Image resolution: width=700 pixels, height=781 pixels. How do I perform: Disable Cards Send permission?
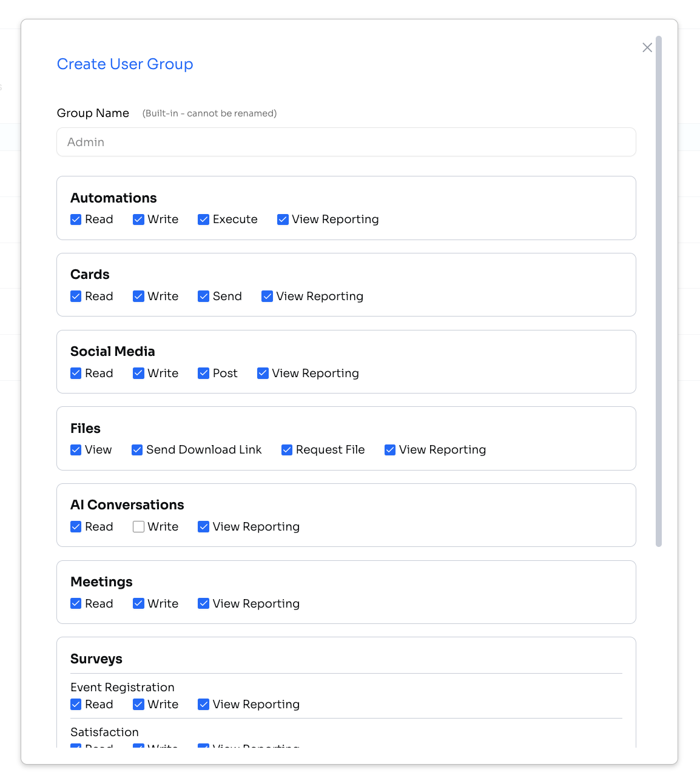[204, 296]
